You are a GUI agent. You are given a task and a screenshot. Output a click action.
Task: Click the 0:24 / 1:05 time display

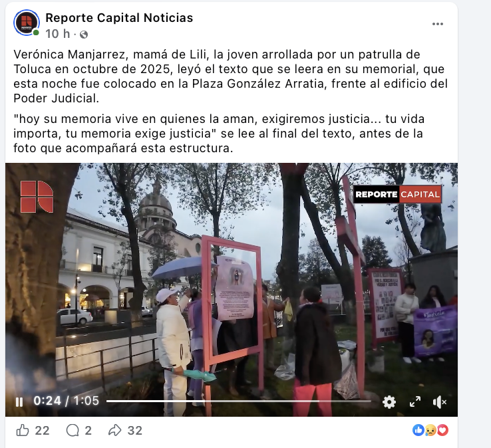66,401
